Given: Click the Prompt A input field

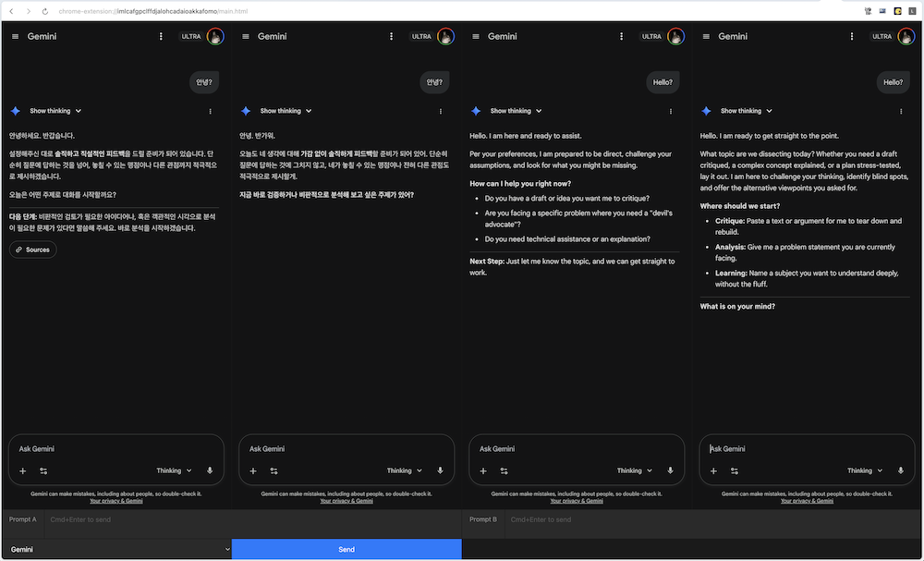Looking at the screenshot, I should tap(249, 519).
